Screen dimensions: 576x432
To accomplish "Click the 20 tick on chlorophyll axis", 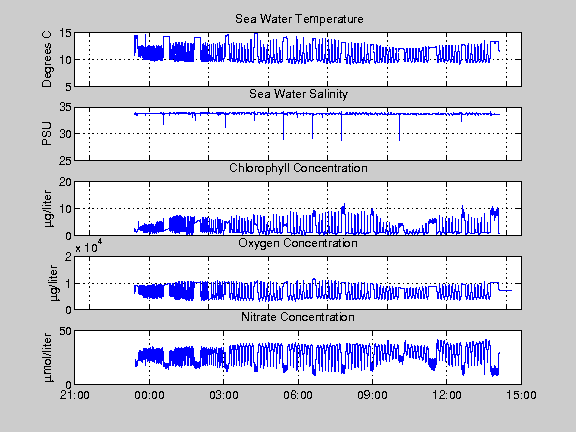I will (65, 182).
